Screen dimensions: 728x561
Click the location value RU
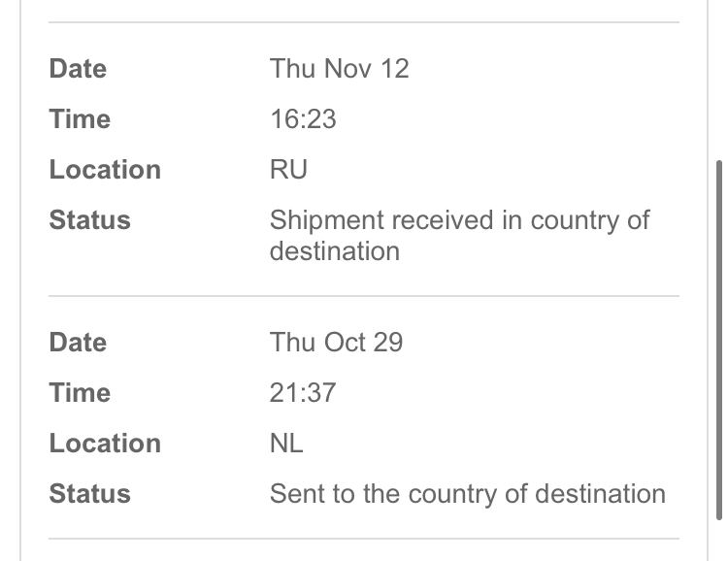[288, 169]
